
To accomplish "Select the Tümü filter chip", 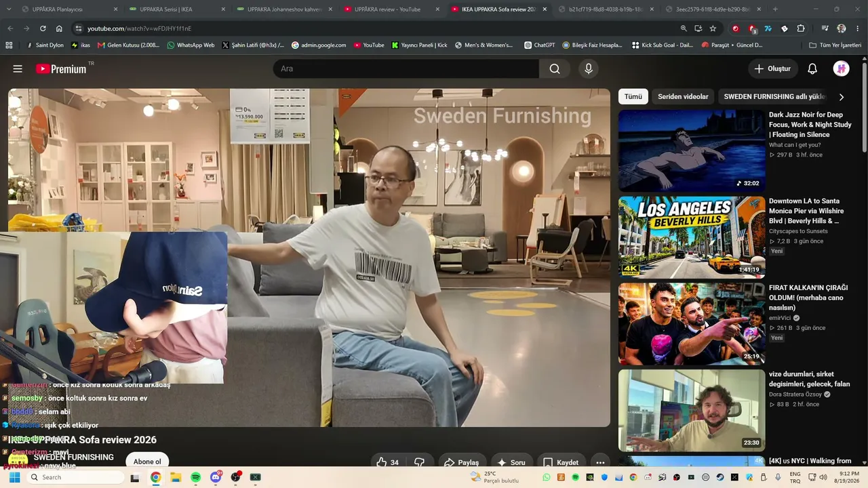I will (633, 97).
